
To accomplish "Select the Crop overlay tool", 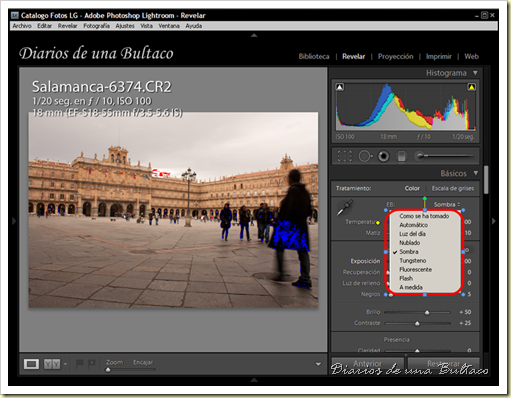I will [344, 156].
